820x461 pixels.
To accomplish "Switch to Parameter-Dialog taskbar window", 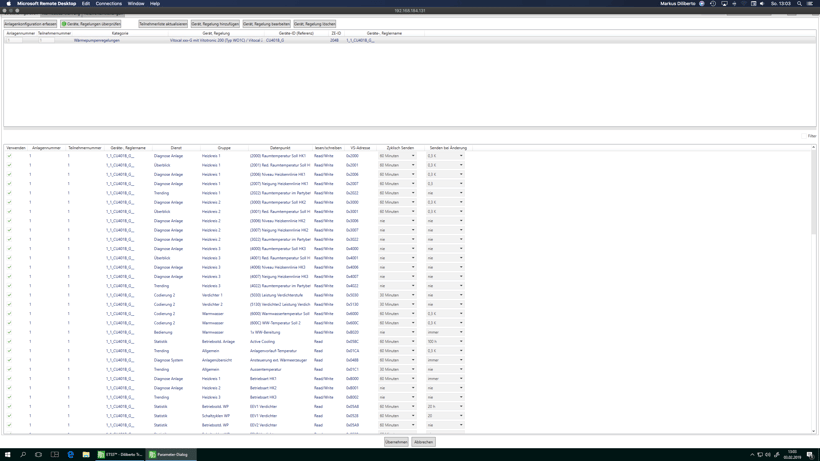I will 171,455.
